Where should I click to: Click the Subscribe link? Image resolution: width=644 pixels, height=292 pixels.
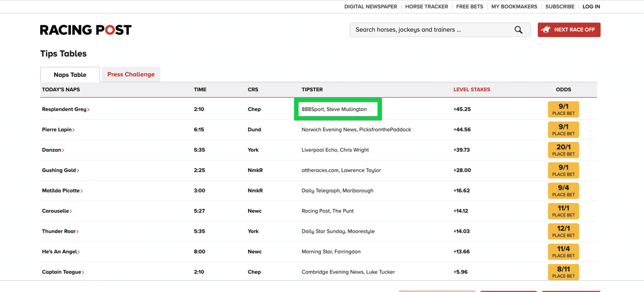tap(560, 6)
